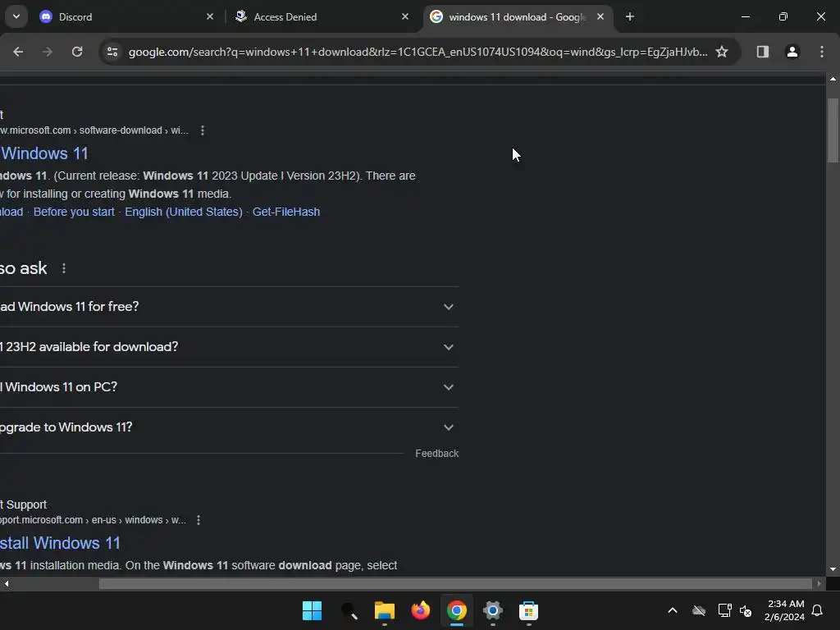Image resolution: width=840 pixels, height=630 pixels.
Task: Open the Chrome profile icon
Action: (792, 52)
